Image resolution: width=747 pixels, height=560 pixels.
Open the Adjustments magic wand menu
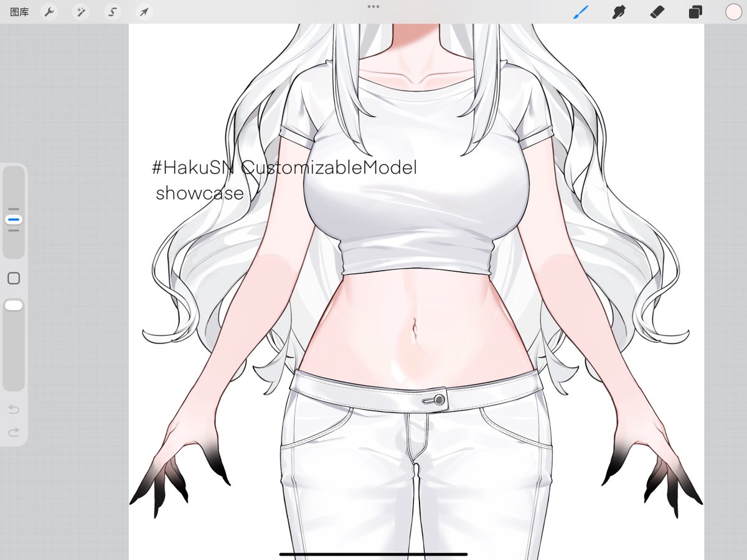coord(80,12)
